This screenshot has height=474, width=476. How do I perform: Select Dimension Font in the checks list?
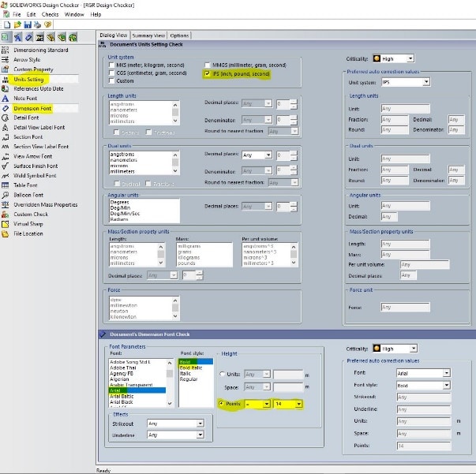tap(32, 108)
